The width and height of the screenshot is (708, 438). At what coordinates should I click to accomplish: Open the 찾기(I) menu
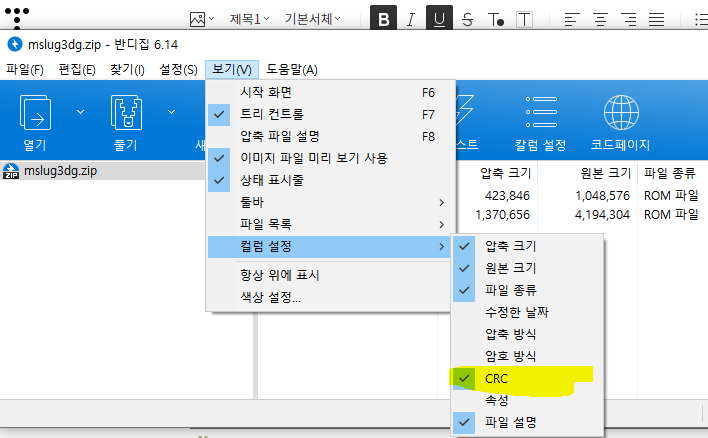[x=127, y=70]
